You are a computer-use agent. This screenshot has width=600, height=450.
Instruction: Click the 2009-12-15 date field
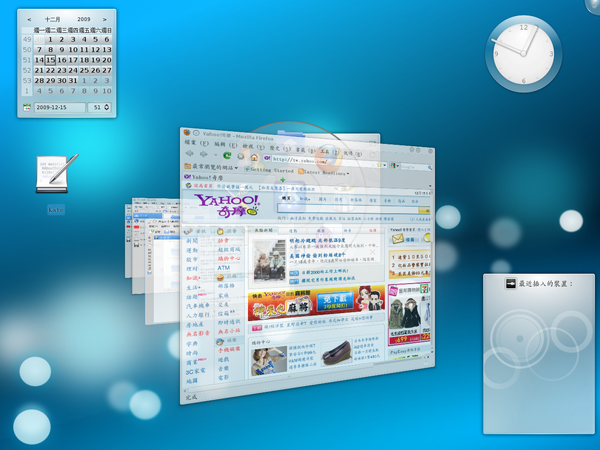coord(60,108)
